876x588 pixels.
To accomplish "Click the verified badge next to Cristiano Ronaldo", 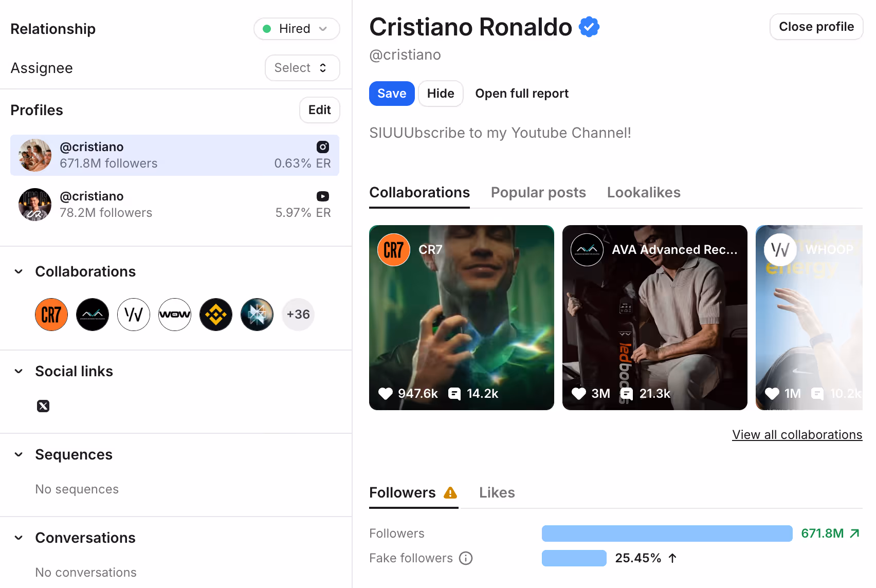I will tap(589, 26).
